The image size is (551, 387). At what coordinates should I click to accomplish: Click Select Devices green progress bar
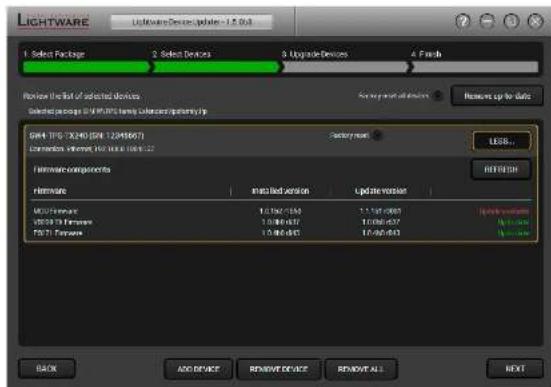(217, 67)
